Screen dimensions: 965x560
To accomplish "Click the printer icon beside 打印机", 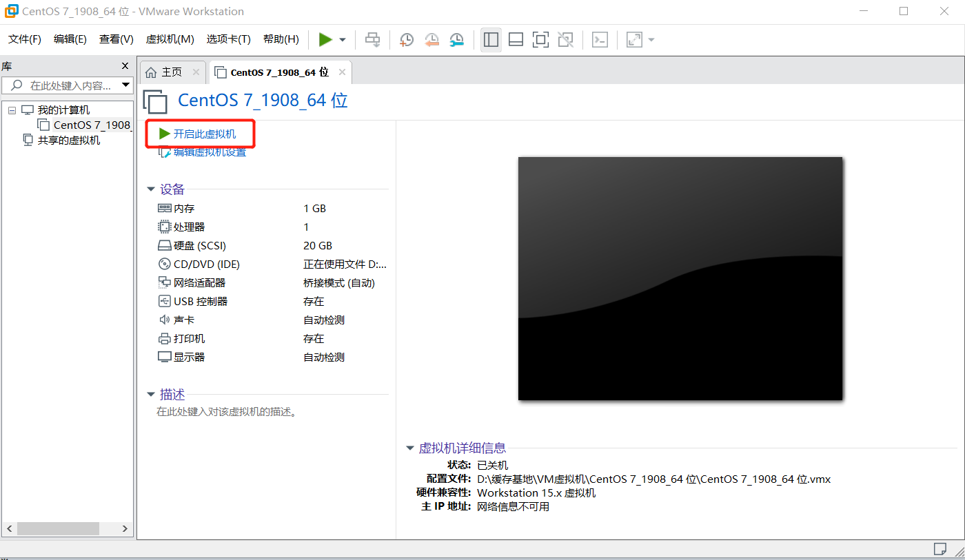I will pyautogui.click(x=164, y=338).
